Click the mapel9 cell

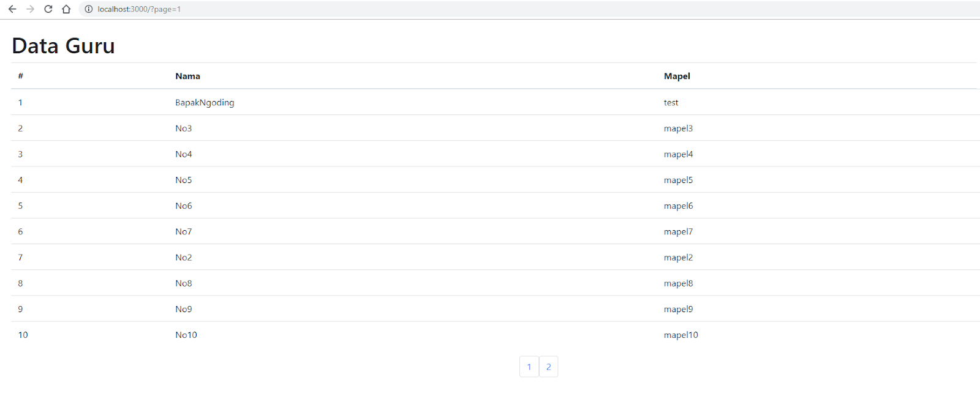click(678, 309)
